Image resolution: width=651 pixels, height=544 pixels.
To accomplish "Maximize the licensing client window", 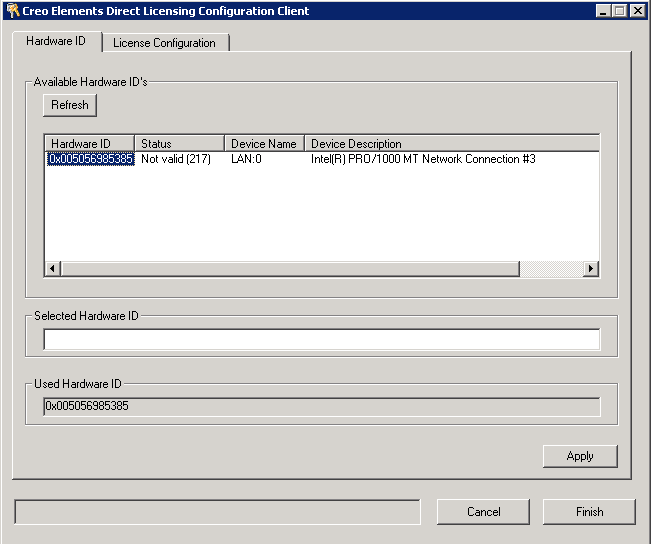I will [619, 11].
